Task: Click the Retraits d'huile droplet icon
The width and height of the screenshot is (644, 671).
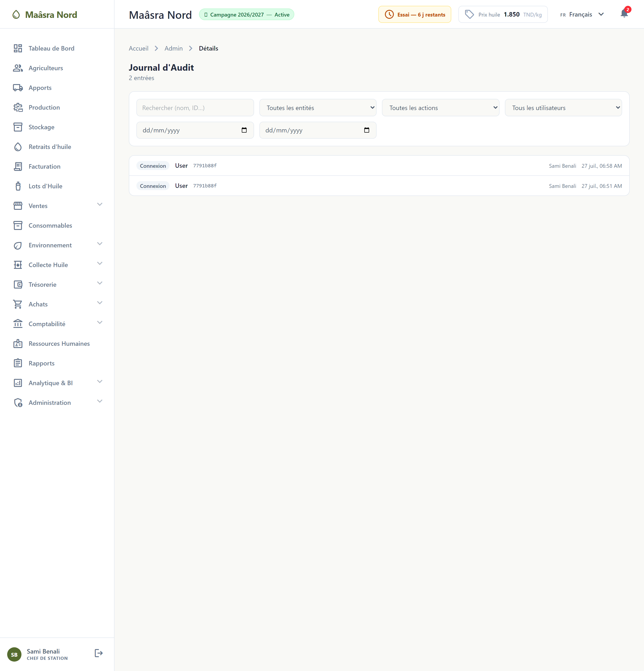Action: click(x=18, y=147)
